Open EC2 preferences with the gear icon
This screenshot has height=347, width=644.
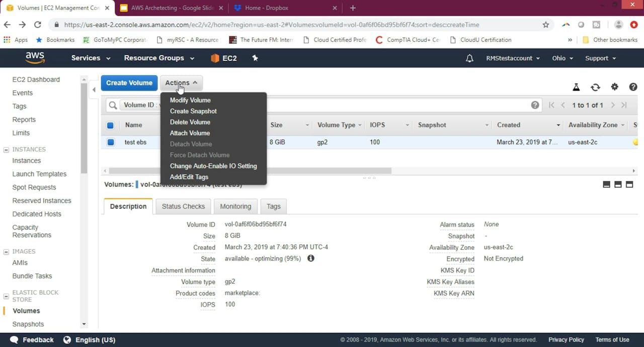pos(614,87)
